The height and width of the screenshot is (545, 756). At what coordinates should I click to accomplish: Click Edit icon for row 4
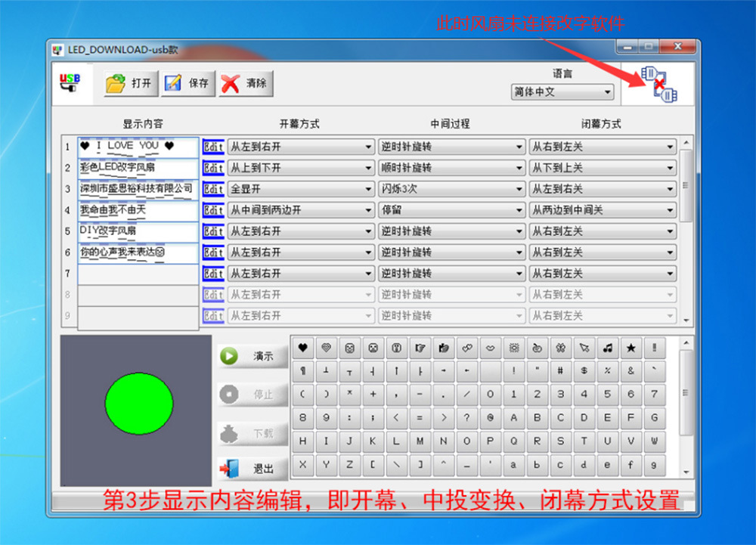point(213,210)
